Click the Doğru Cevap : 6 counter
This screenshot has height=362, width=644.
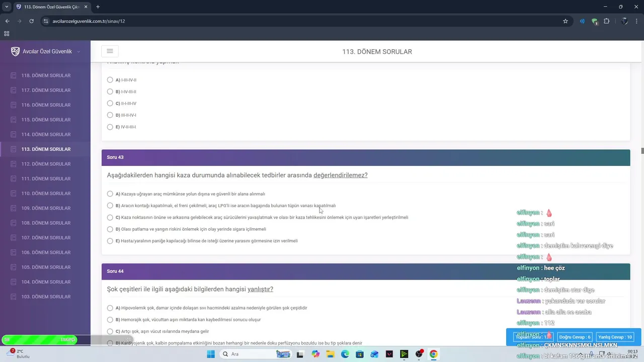point(575,337)
